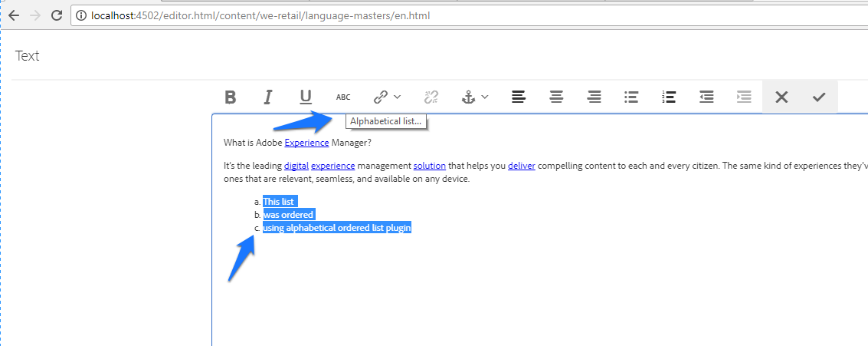This screenshot has height=346, width=868.
Task: Click the hyperlink chain icon
Action: click(380, 97)
